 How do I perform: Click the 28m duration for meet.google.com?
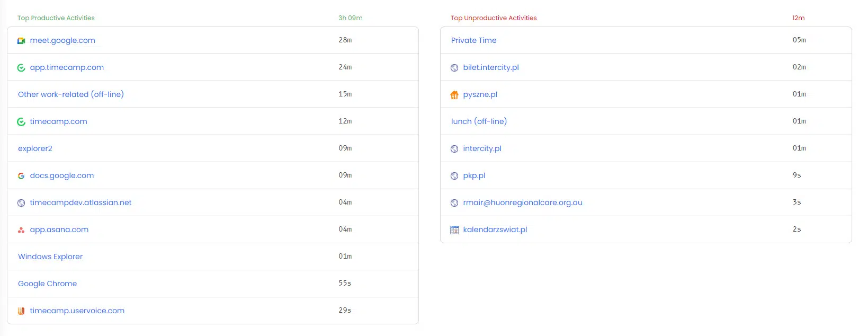tap(345, 40)
